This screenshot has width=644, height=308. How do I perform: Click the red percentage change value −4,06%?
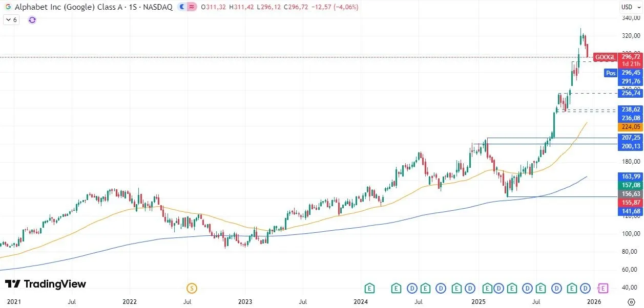(346, 7)
